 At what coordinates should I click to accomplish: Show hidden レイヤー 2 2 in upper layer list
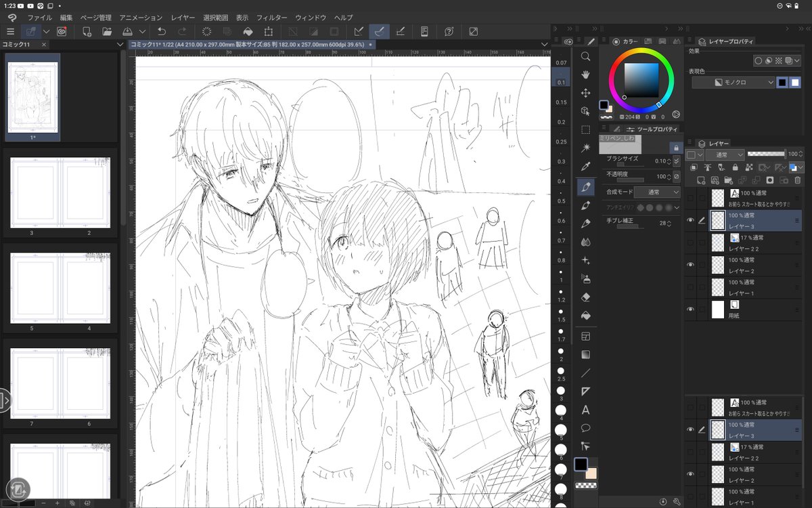(x=690, y=242)
